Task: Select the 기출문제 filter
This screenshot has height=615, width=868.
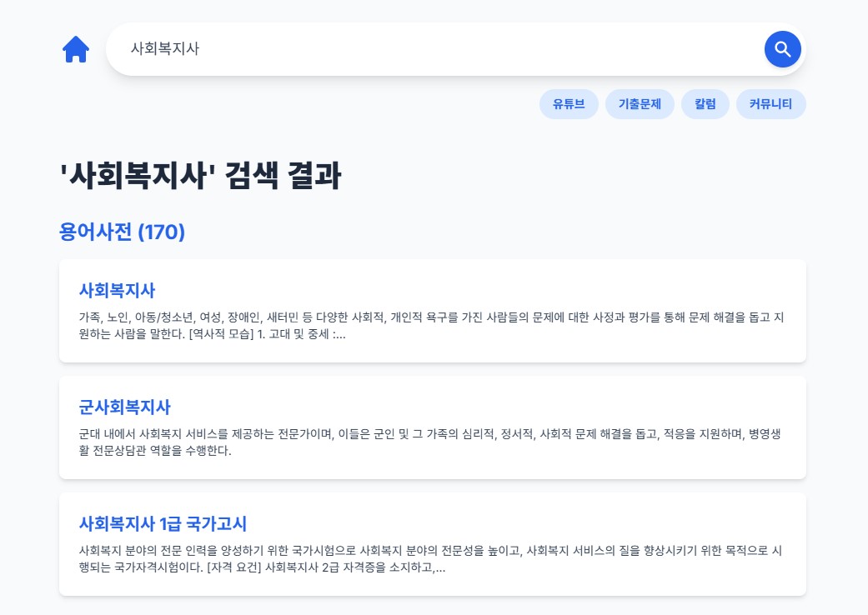Action: [x=640, y=104]
